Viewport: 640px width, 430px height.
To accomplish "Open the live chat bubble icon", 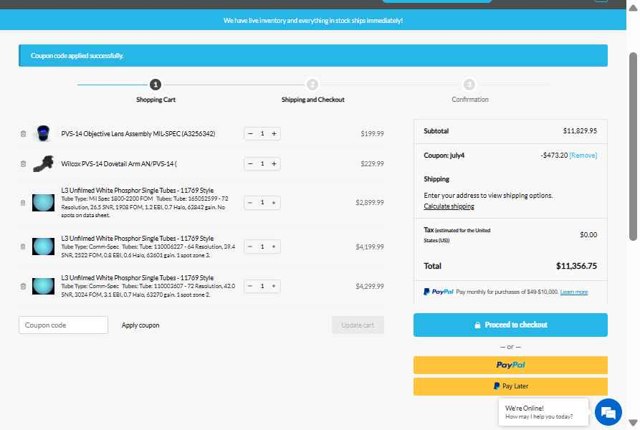I will [608, 412].
